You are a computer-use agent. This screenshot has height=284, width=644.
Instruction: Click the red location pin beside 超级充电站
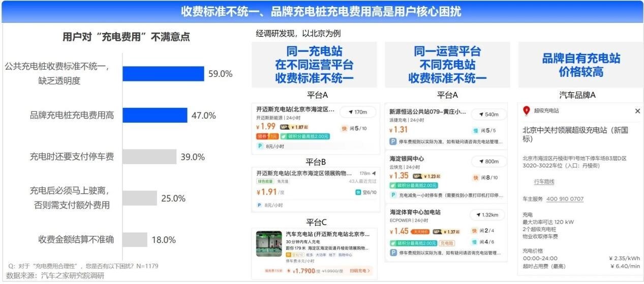(527, 110)
